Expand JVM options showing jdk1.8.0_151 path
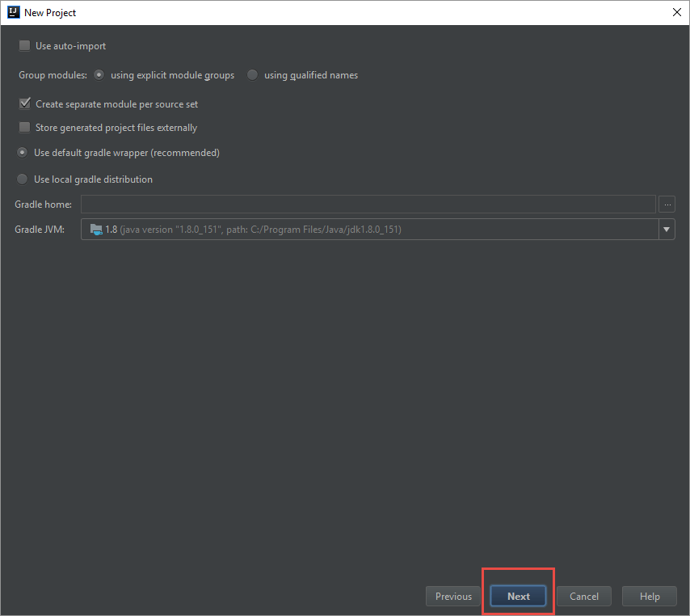The width and height of the screenshot is (690, 616). click(x=667, y=229)
